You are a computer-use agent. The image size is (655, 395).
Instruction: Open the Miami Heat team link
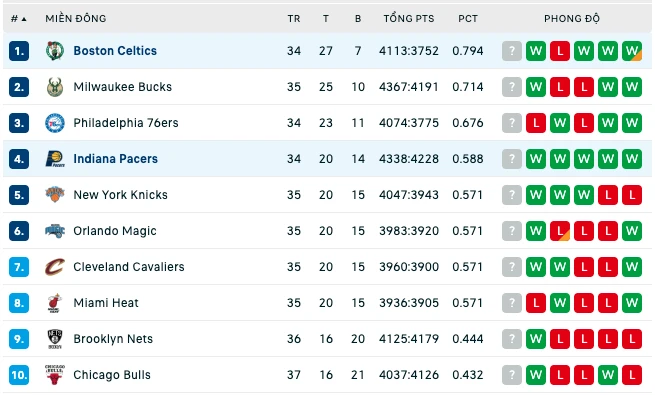click(x=106, y=303)
